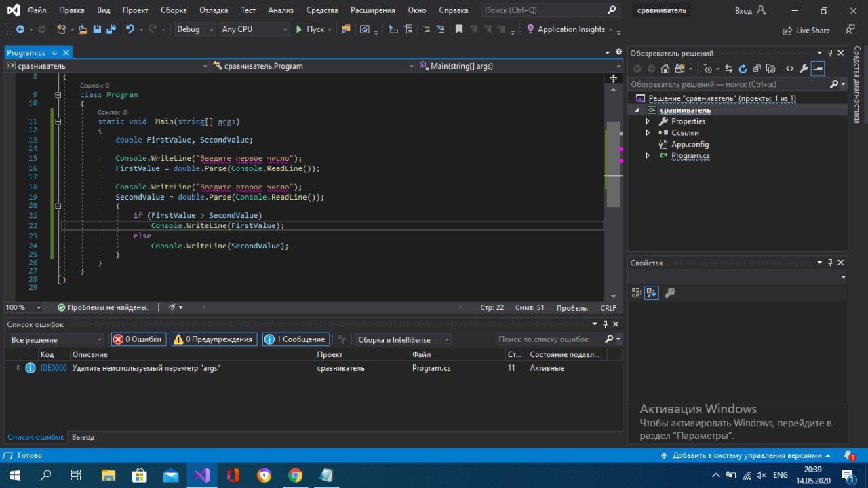Screen dimensions: 868x488
Task: Switch to the Вывод tab
Action: click(x=83, y=437)
